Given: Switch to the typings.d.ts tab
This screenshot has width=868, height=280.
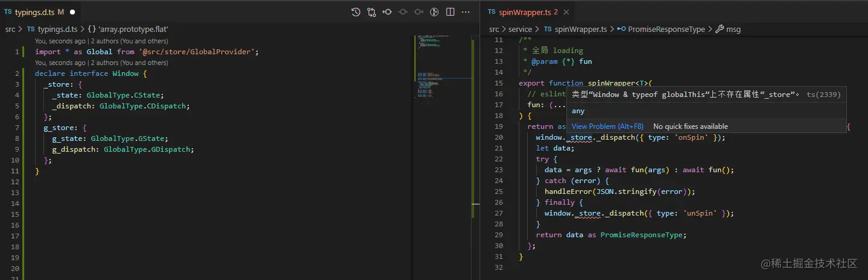Looking at the screenshot, I should click(39, 11).
